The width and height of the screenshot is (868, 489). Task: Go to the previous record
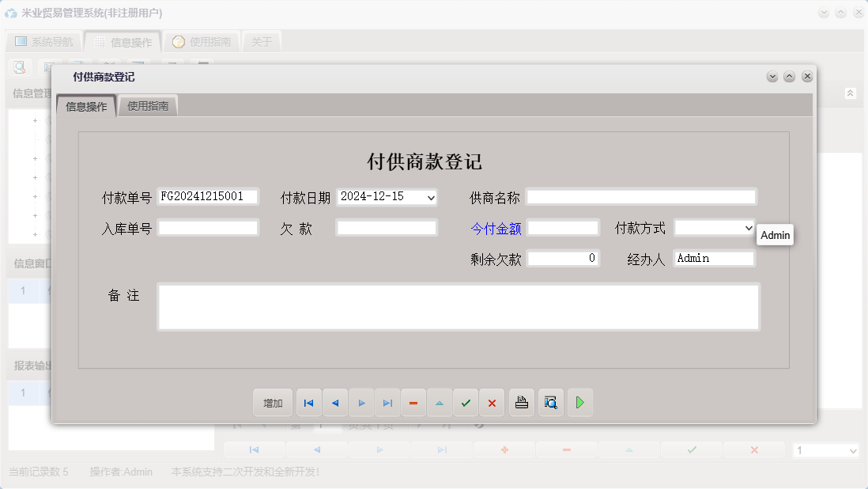click(334, 403)
